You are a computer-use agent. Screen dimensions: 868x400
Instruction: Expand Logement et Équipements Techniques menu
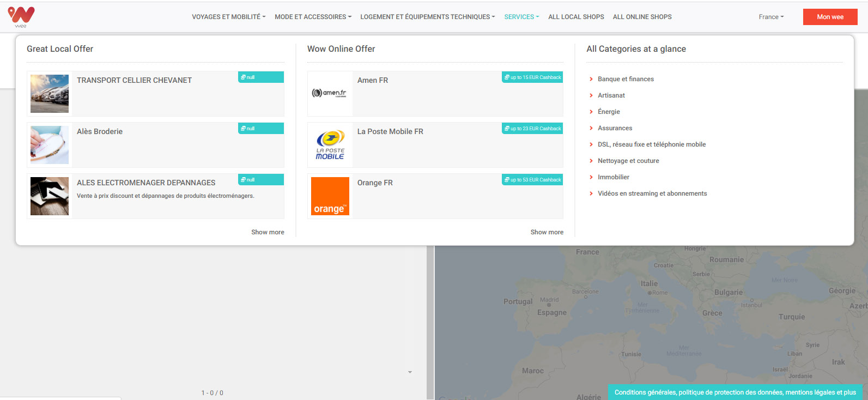tap(427, 17)
